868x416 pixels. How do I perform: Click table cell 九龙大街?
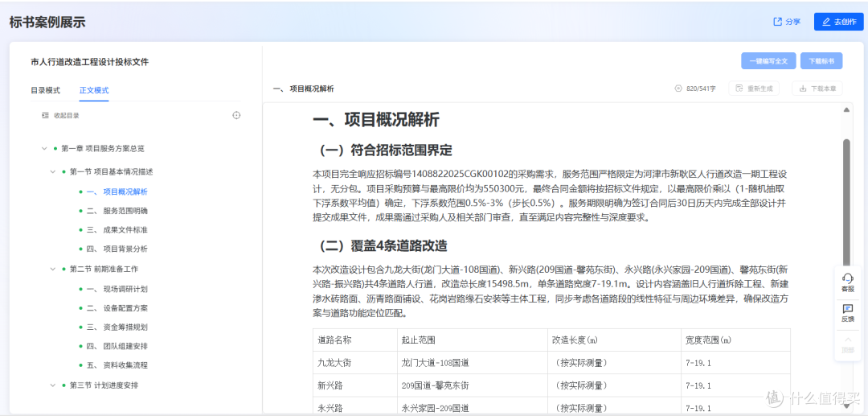tap(334, 363)
